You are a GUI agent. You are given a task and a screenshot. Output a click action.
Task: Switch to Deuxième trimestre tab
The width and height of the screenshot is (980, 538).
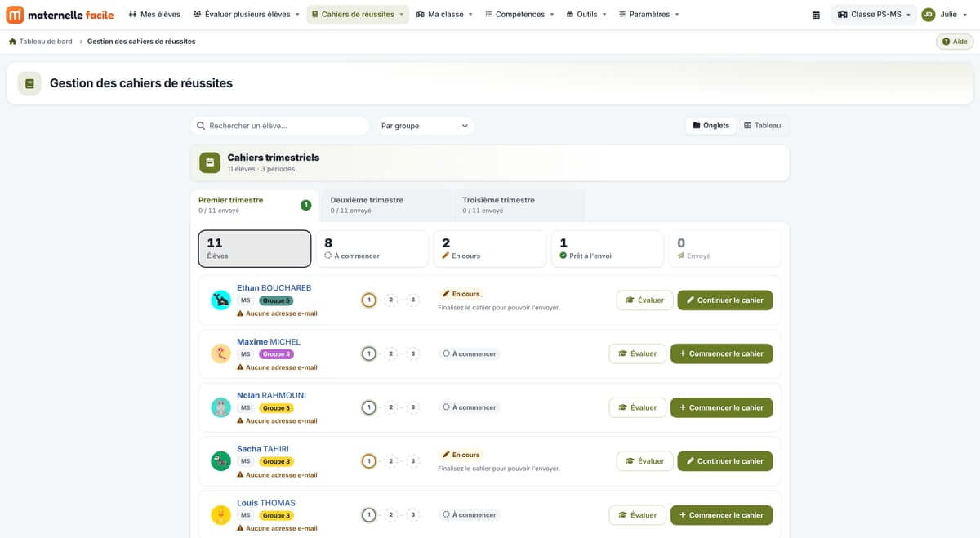(386, 206)
